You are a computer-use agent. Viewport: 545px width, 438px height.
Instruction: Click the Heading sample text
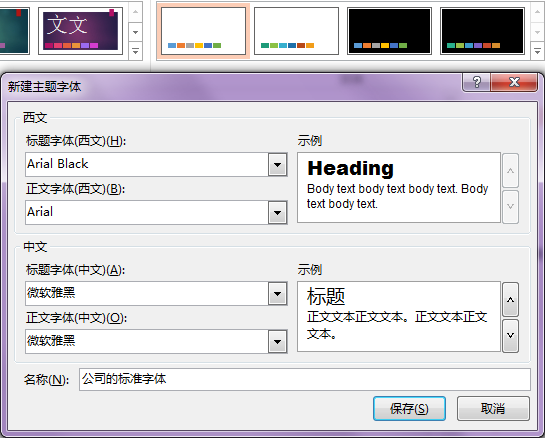350,168
